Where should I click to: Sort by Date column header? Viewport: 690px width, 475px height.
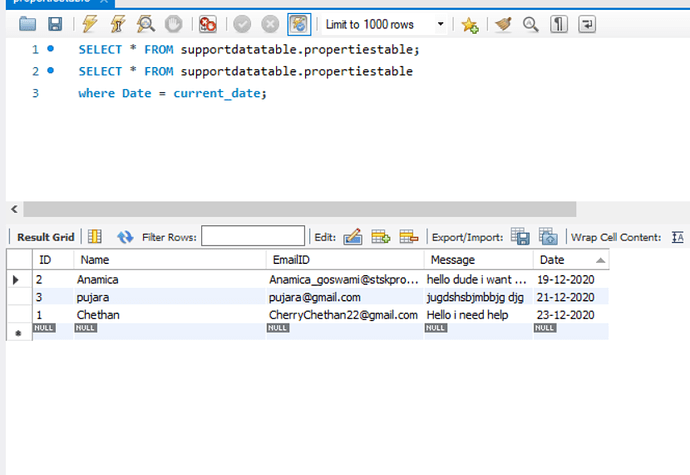571,259
